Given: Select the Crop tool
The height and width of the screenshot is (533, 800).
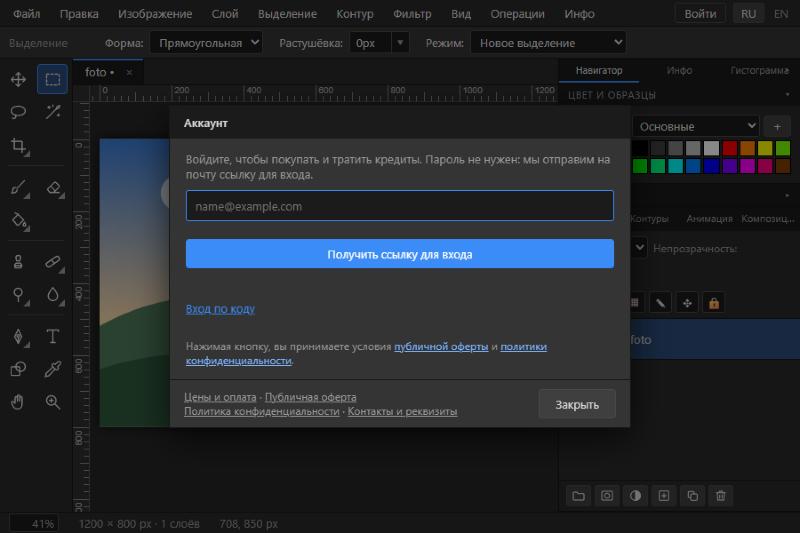Looking at the screenshot, I should [18, 146].
